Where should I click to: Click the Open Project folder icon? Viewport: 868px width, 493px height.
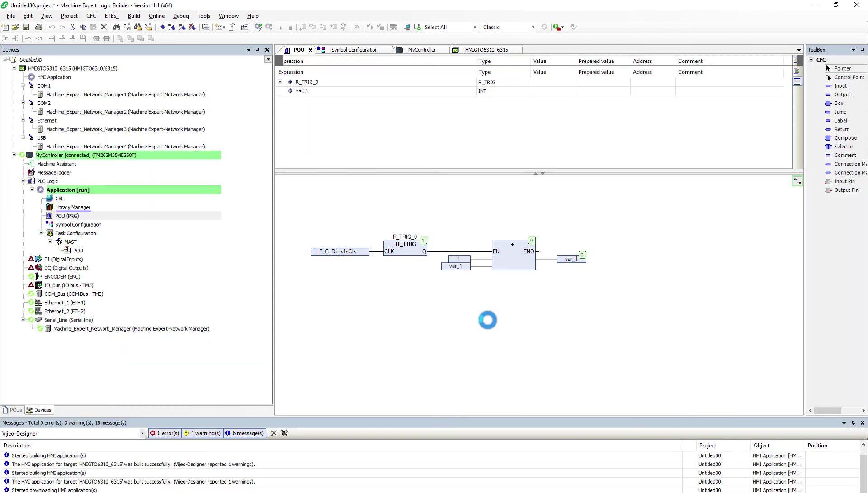[x=15, y=27]
